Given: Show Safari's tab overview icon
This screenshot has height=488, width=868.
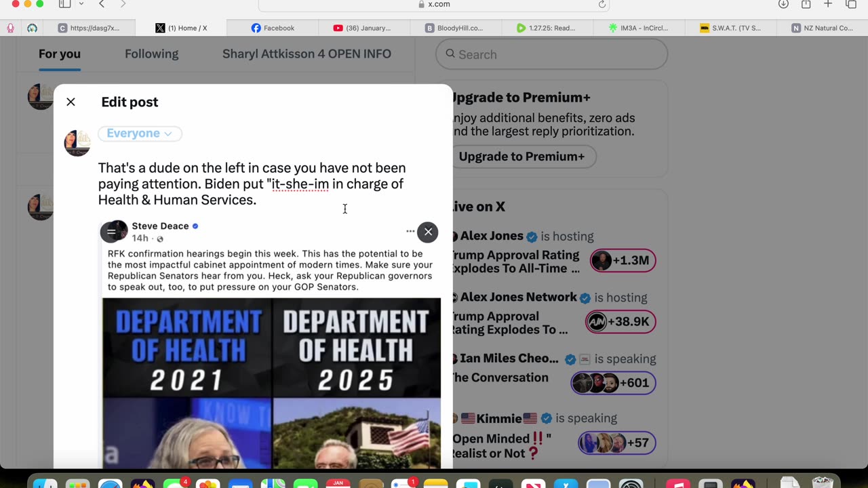Looking at the screenshot, I should pos(851,4).
